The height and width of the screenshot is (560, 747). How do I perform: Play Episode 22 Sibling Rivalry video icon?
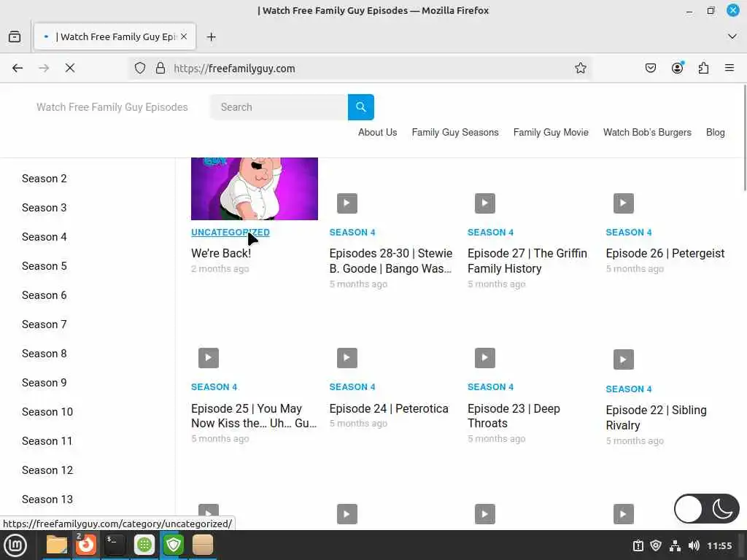[623, 359]
